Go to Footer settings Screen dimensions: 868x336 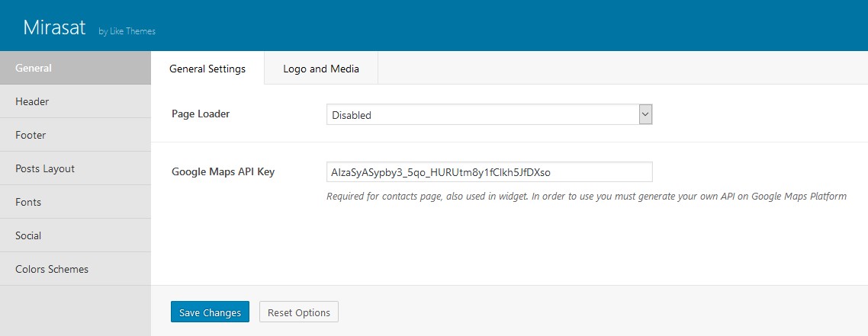coord(76,135)
